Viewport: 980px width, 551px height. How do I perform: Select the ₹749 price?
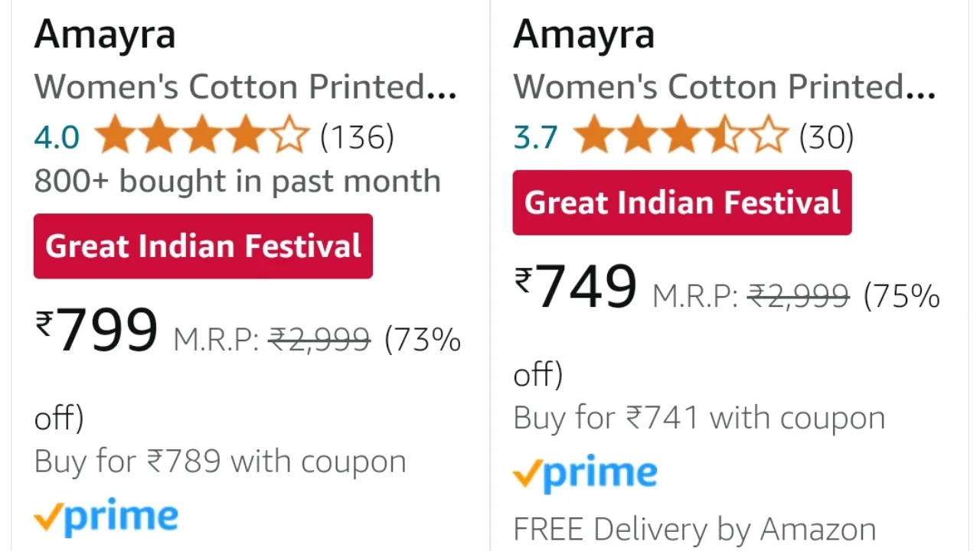[x=576, y=287]
